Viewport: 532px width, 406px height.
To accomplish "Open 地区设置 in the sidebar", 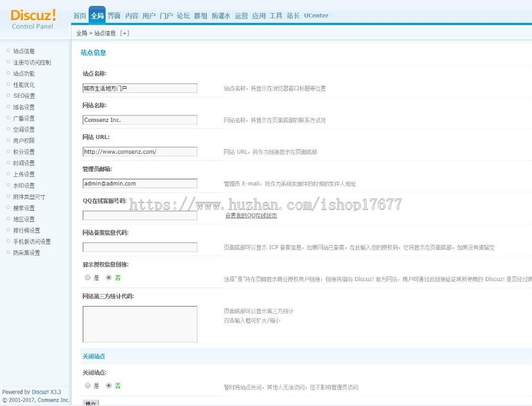I will [x=24, y=219].
